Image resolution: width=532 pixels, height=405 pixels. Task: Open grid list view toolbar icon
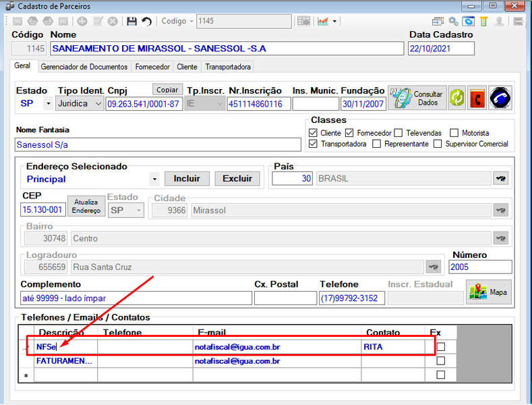(x=303, y=22)
